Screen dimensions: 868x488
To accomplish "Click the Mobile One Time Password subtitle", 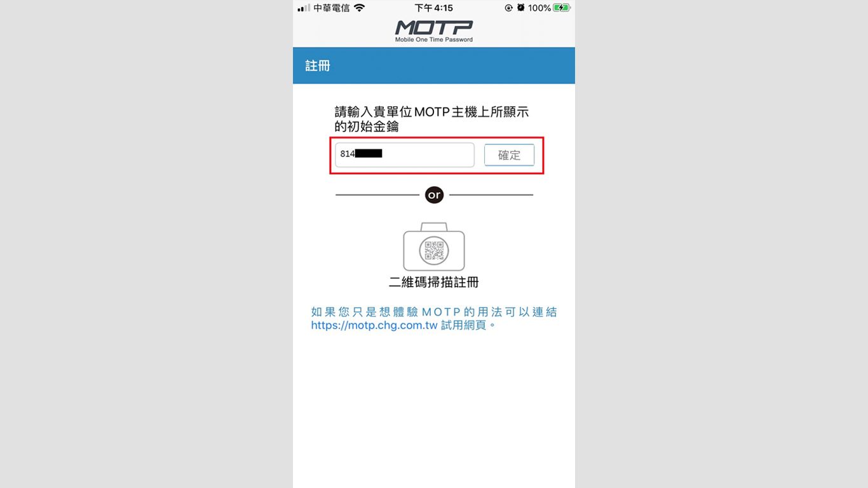I will click(434, 39).
